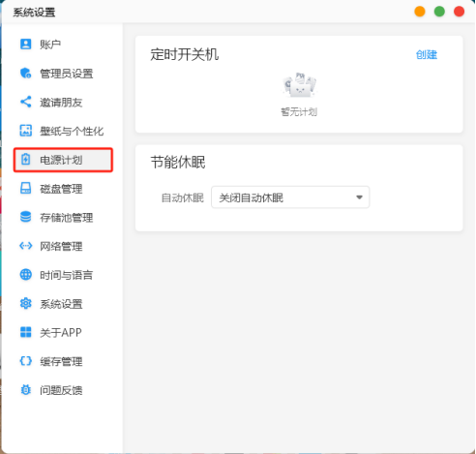
Task: Open the 关闭自动休眠 combo box
Action: point(290,197)
